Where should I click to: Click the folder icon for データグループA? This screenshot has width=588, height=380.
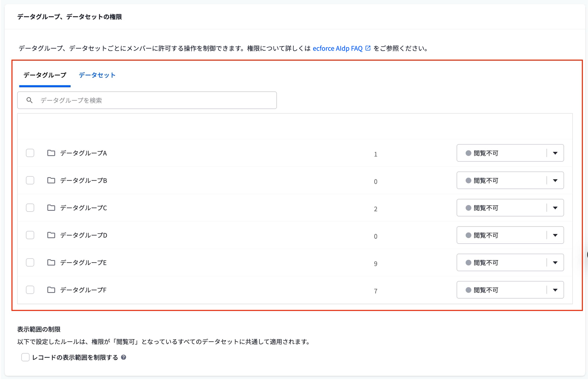51,153
